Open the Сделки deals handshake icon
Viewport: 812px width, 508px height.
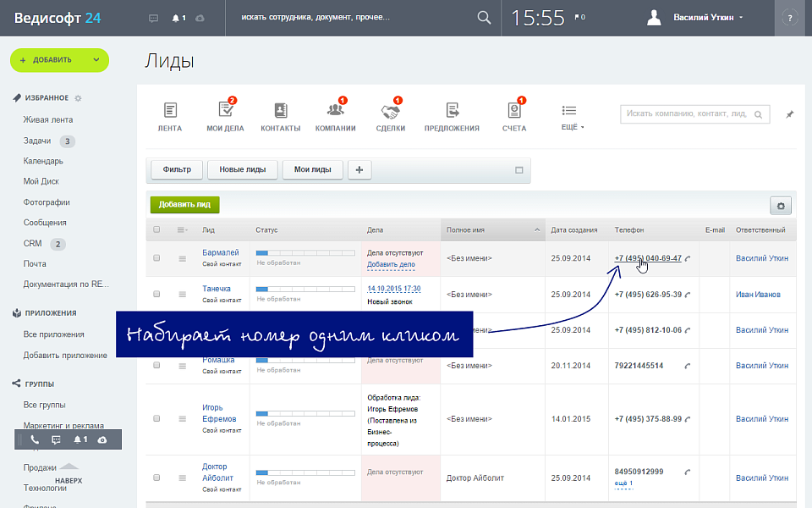[x=390, y=111]
